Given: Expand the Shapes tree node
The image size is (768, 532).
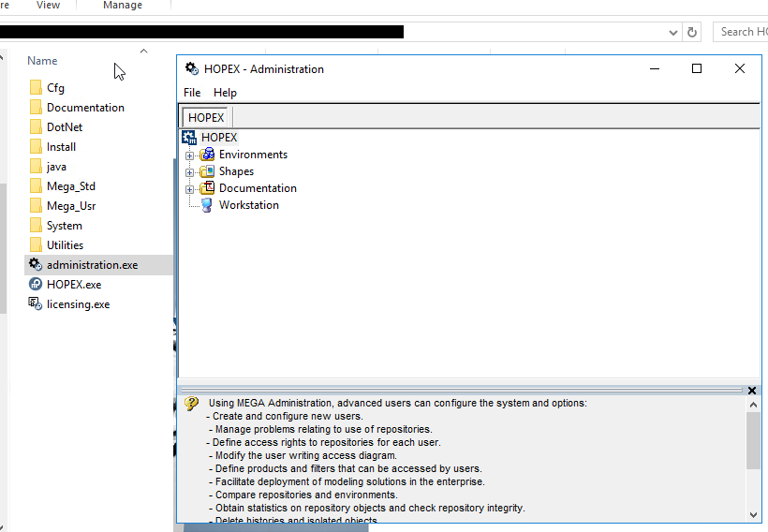Looking at the screenshot, I should point(190,172).
